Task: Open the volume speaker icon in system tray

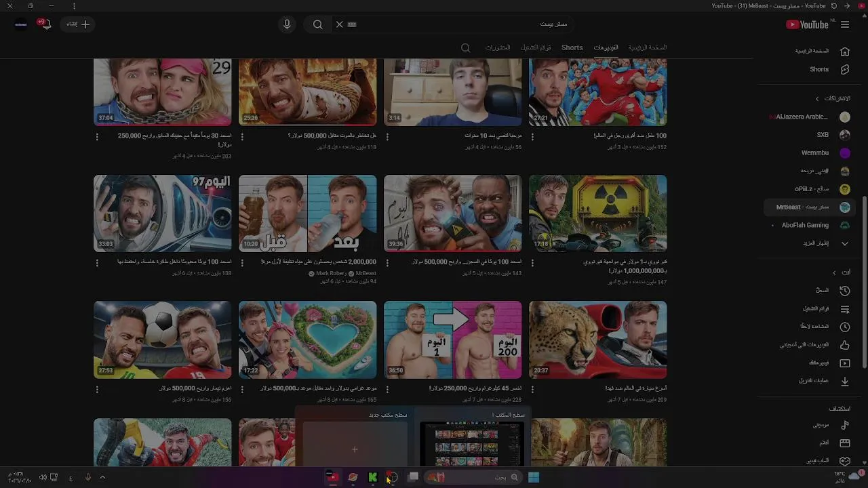Action: (43, 477)
